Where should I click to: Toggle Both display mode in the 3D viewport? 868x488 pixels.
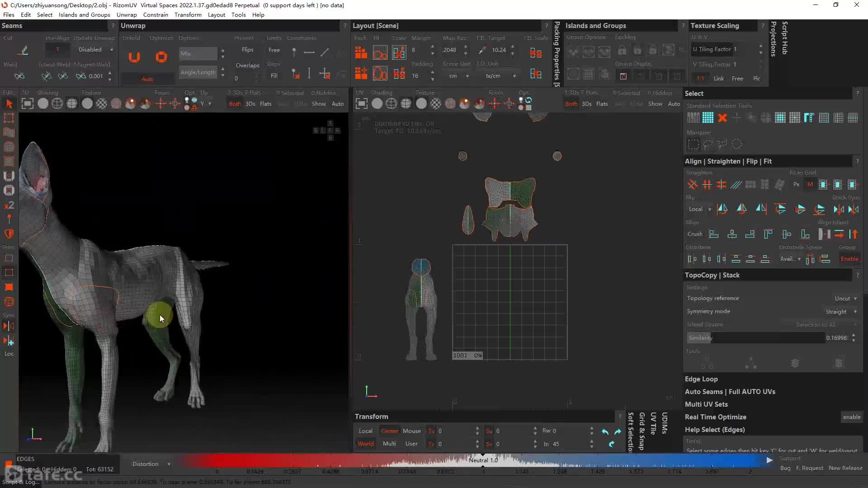235,104
